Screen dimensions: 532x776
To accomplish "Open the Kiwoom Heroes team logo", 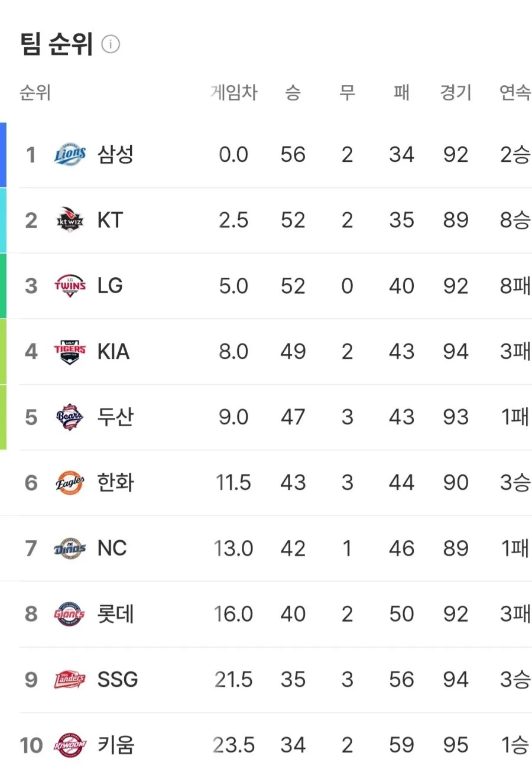I will pos(70,745).
